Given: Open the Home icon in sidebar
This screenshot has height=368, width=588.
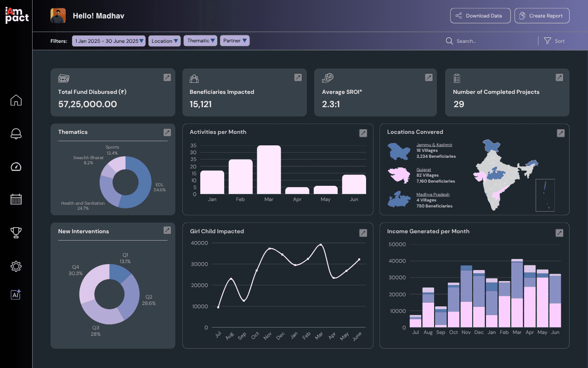Looking at the screenshot, I should click(16, 100).
